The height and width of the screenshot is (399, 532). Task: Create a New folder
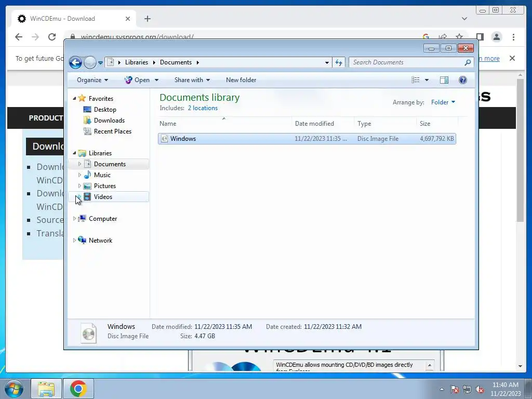point(241,79)
